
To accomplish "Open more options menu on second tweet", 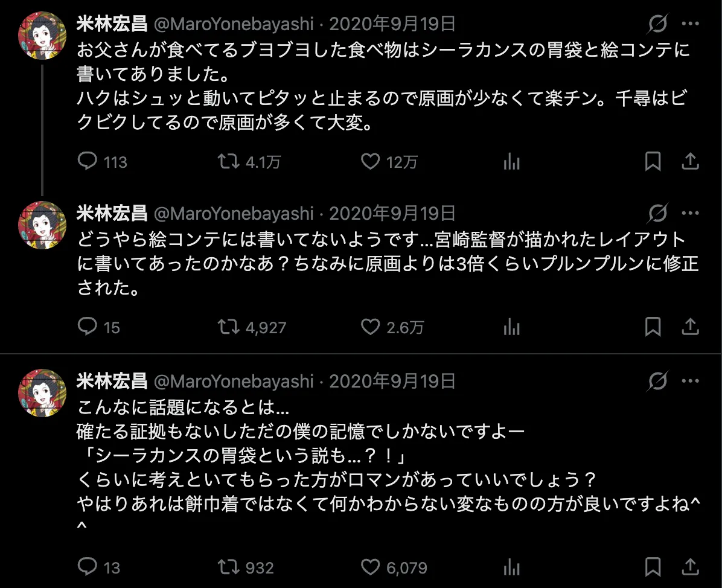I will point(690,213).
